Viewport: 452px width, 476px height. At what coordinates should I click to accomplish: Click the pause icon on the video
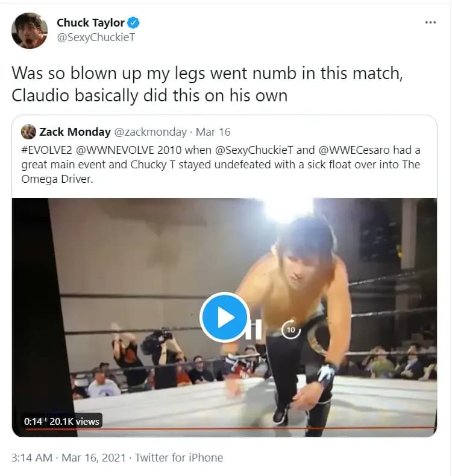point(255,329)
